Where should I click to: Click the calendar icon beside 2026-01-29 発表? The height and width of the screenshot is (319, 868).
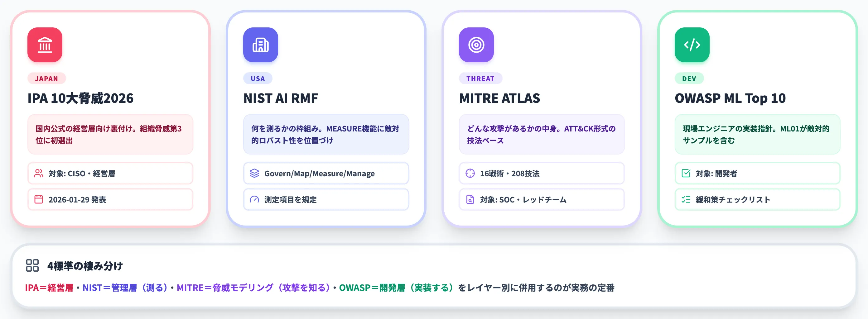point(39,199)
